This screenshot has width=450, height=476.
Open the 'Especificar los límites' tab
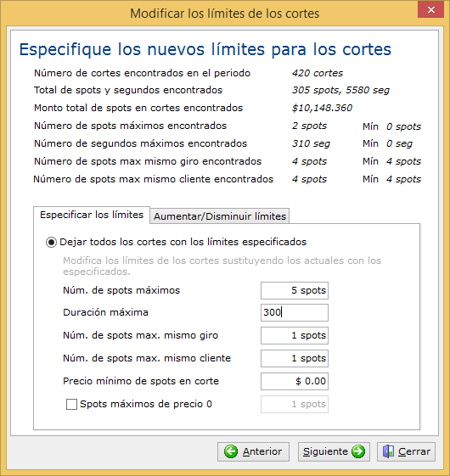[92, 215]
